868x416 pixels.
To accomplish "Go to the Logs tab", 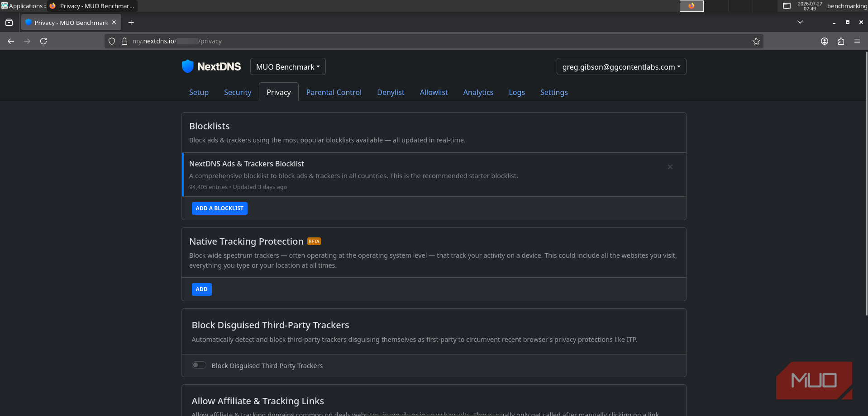I will [517, 92].
